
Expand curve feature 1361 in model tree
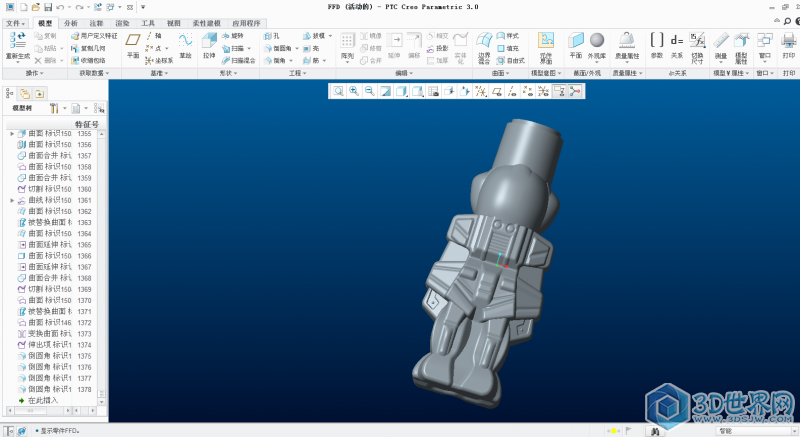coord(12,200)
